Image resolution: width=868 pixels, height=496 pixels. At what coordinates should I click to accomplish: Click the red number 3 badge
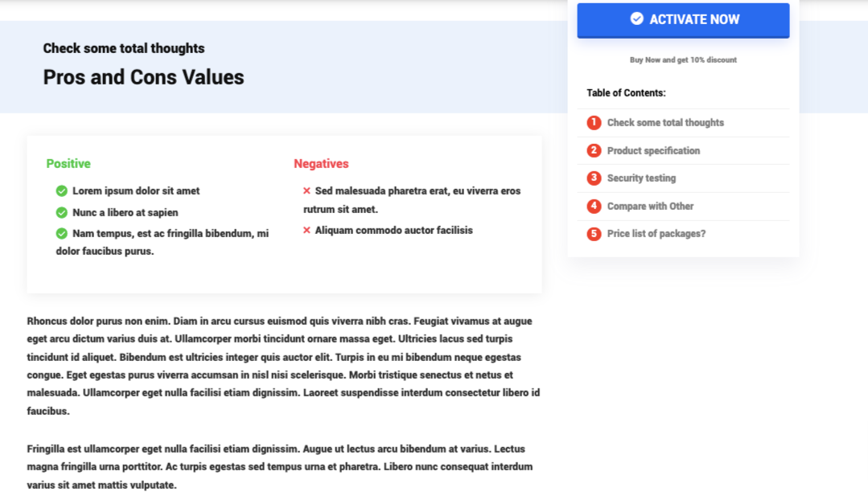(594, 178)
